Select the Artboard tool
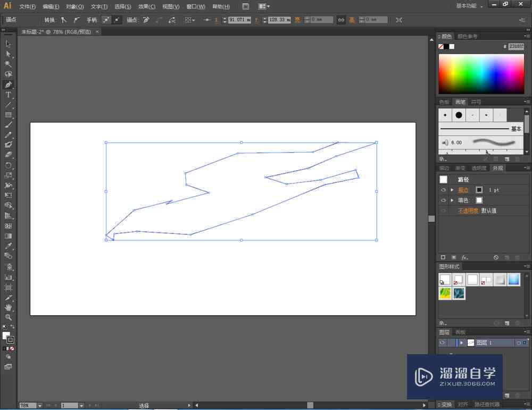Image resolution: width=532 pixels, height=410 pixels. click(8, 288)
